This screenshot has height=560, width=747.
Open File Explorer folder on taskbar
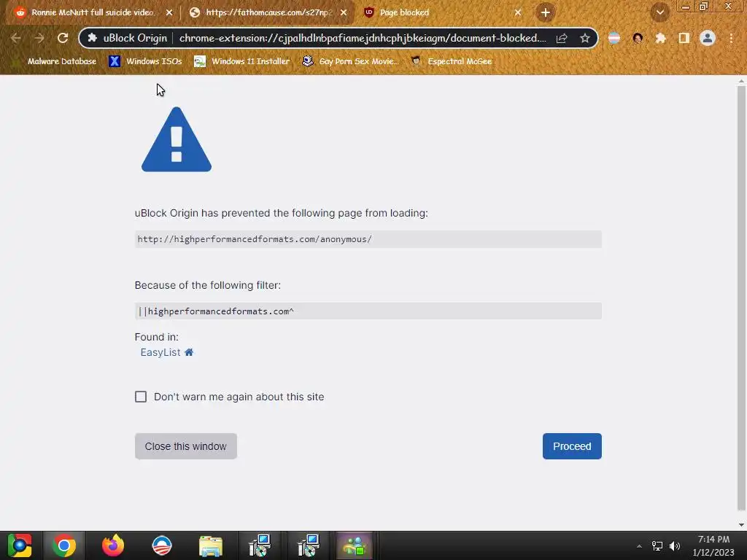(x=211, y=545)
